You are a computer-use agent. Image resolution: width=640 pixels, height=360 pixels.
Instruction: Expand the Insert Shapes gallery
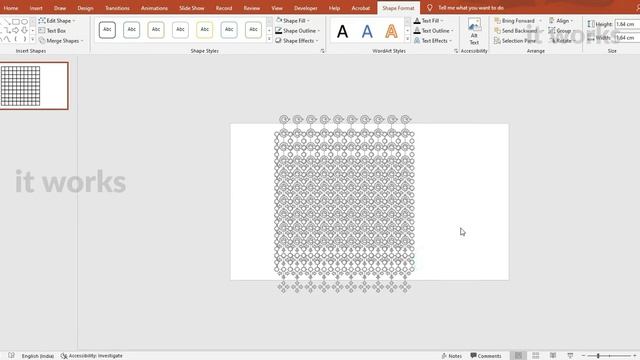pyautogui.click(x=33, y=40)
